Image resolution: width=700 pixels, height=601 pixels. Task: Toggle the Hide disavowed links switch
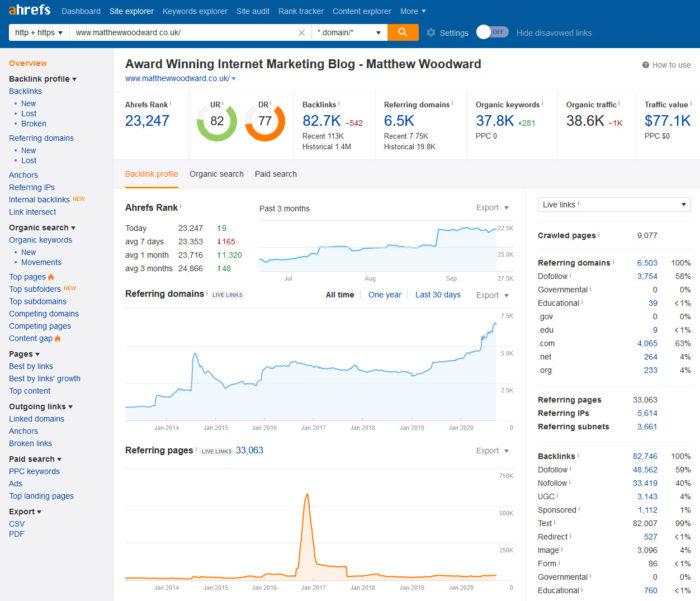pos(492,32)
